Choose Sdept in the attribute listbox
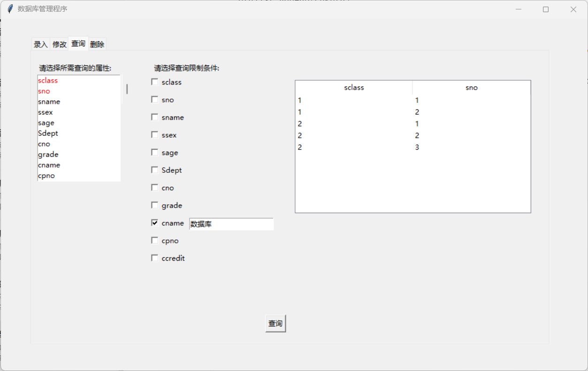Image resolution: width=588 pixels, height=371 pixels. click(x=79, y=133)
